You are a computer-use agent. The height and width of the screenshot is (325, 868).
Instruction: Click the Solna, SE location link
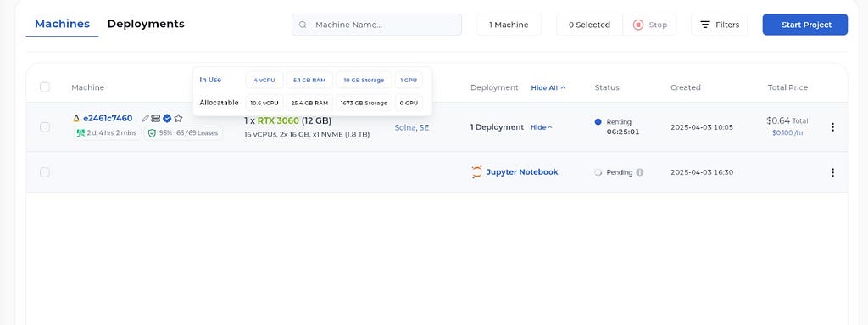click(412, 127)
